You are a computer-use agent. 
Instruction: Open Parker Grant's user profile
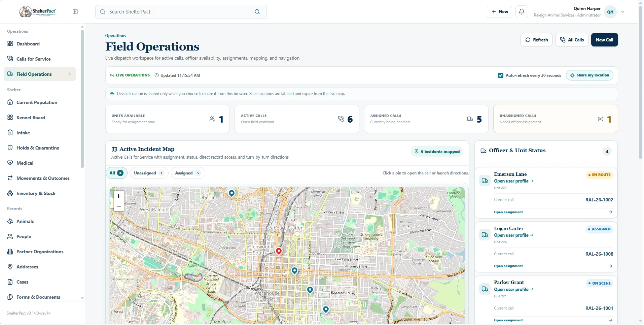coord(514,290)
